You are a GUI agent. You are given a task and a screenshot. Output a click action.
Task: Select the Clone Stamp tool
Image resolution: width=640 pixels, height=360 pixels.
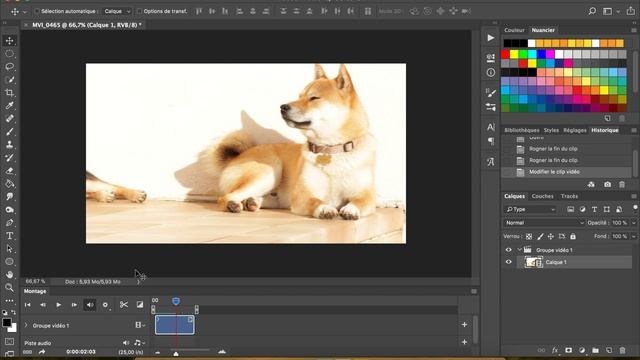(x=9, y=144)
